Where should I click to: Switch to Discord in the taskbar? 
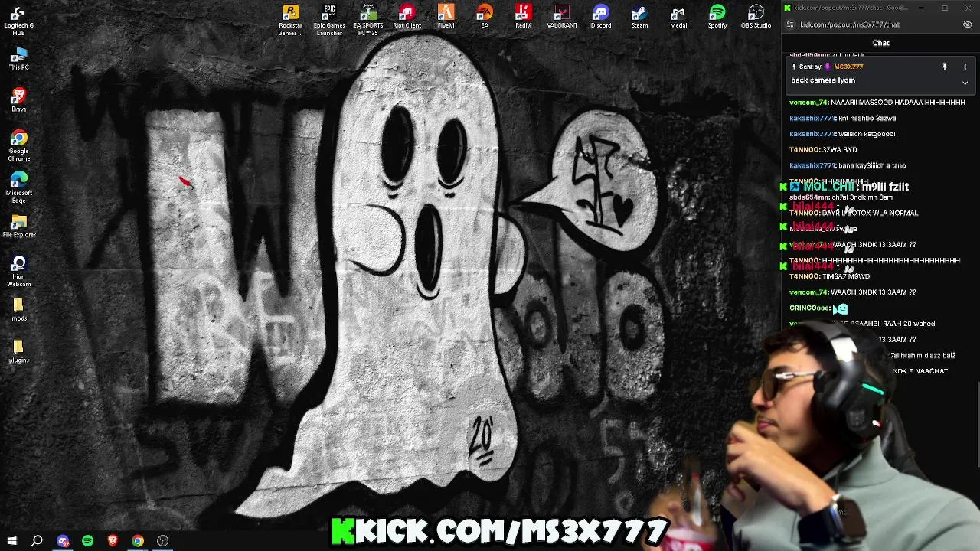click(x=63, y=541)
